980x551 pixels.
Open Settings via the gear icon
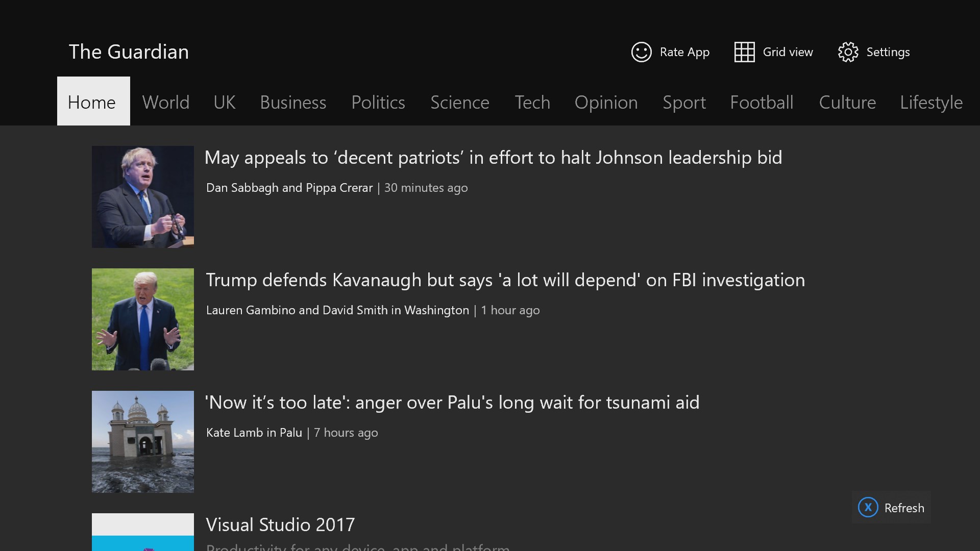(848, 52)
